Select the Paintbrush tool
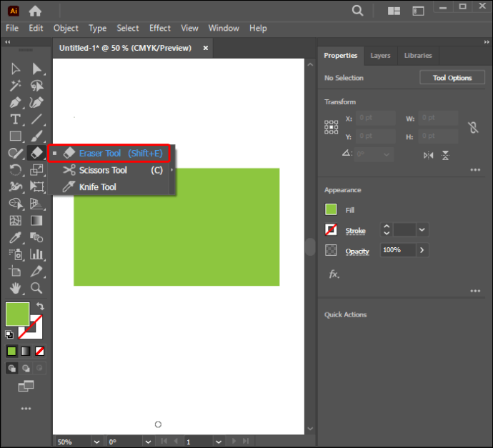 click(36, 136)
